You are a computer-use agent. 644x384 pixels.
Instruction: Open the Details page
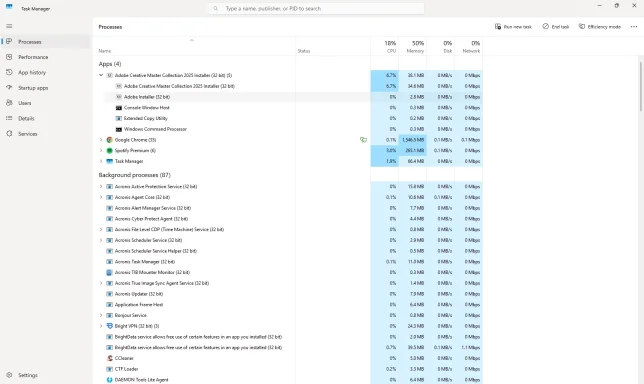pos(45,118)
